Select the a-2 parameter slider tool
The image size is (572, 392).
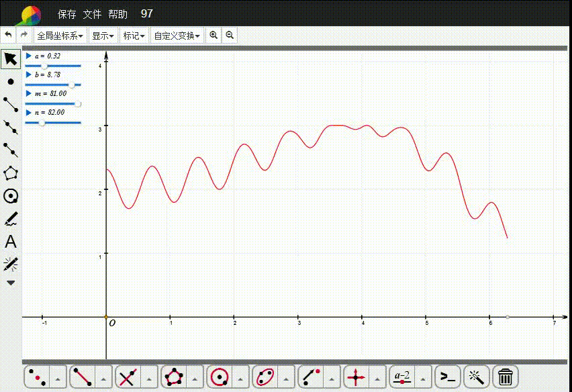402,377
